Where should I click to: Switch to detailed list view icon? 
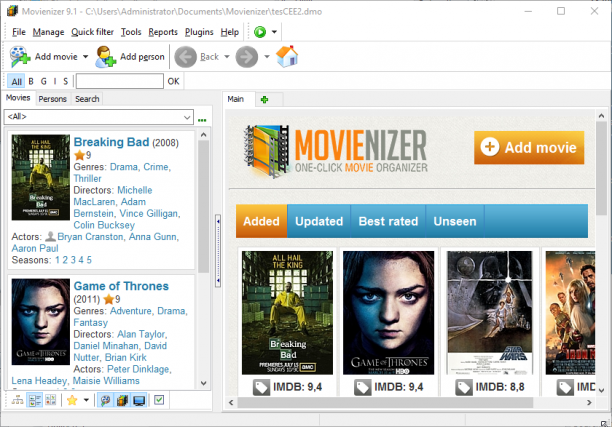[35, 400]
